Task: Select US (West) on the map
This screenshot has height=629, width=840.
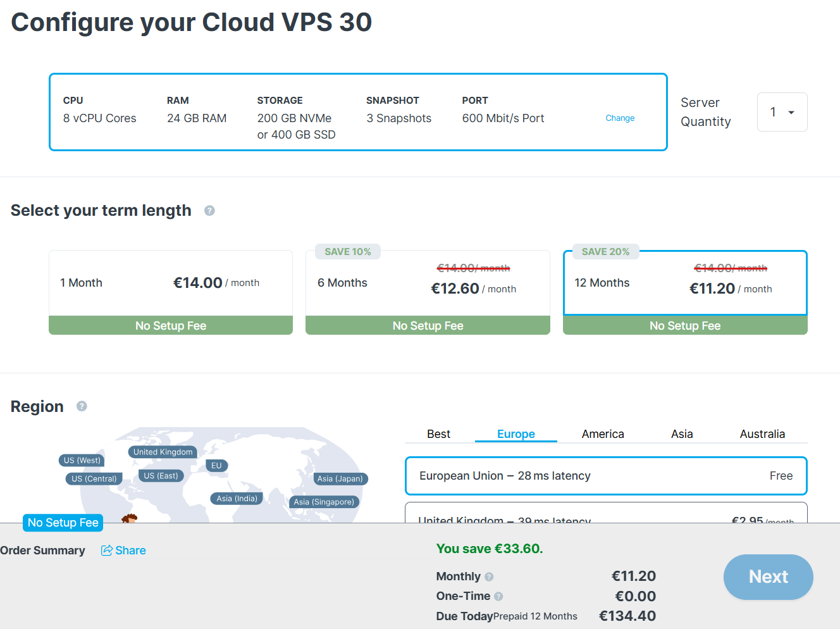Action: 82,460
